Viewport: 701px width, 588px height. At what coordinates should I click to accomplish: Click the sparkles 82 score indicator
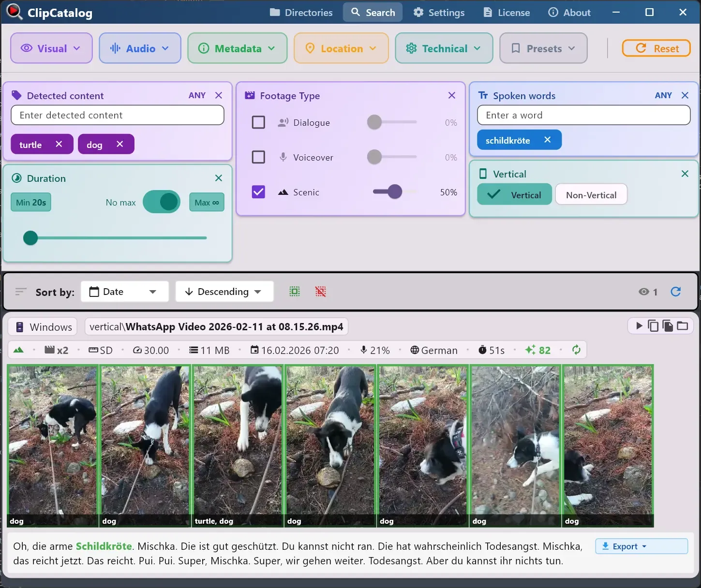(x=537, y=350)
